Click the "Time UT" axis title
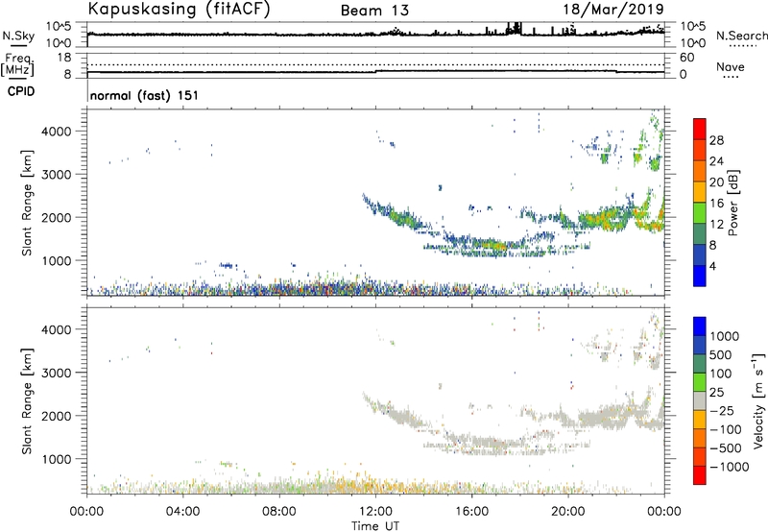This screenshot has height=532, width=768. pyautogui.click(x=375, y=526)
